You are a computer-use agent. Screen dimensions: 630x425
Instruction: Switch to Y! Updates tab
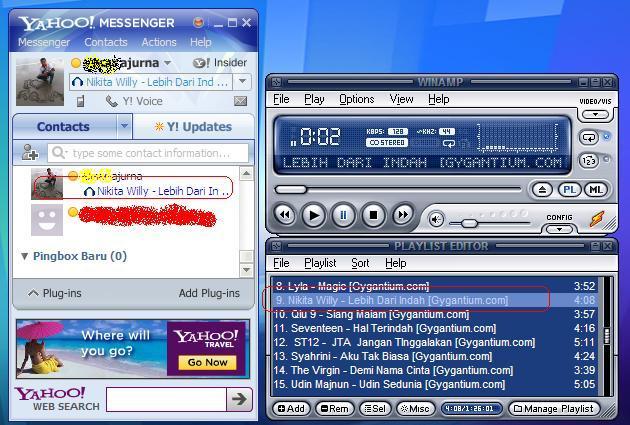193,127
